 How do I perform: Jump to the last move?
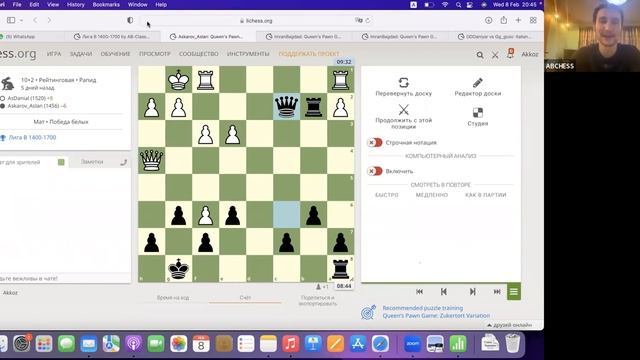(497, 291)
